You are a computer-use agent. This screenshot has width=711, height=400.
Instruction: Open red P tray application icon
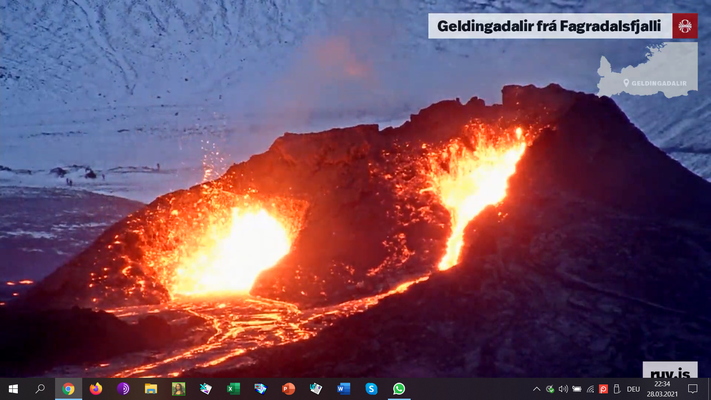(603, 389)
